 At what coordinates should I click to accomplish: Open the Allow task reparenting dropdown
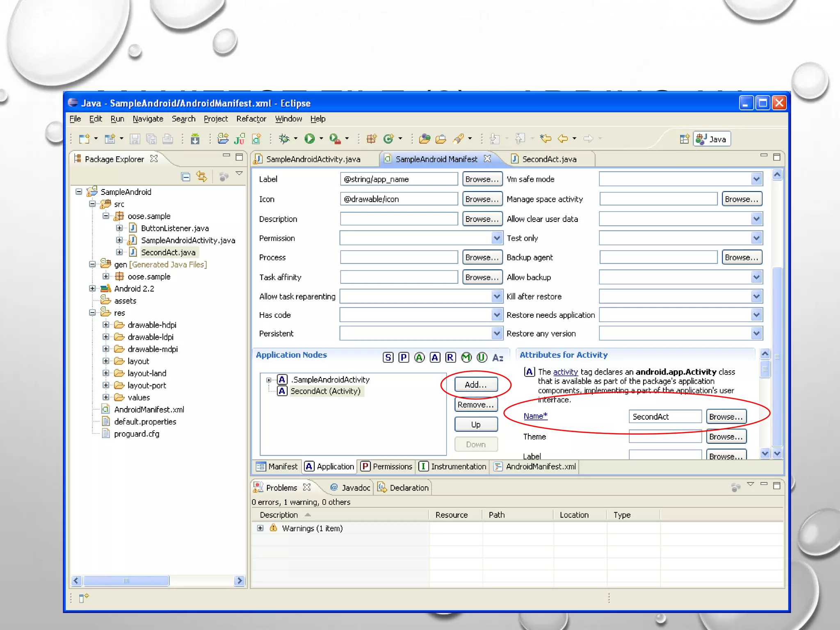pyautogui.click(x=497, y=296)
